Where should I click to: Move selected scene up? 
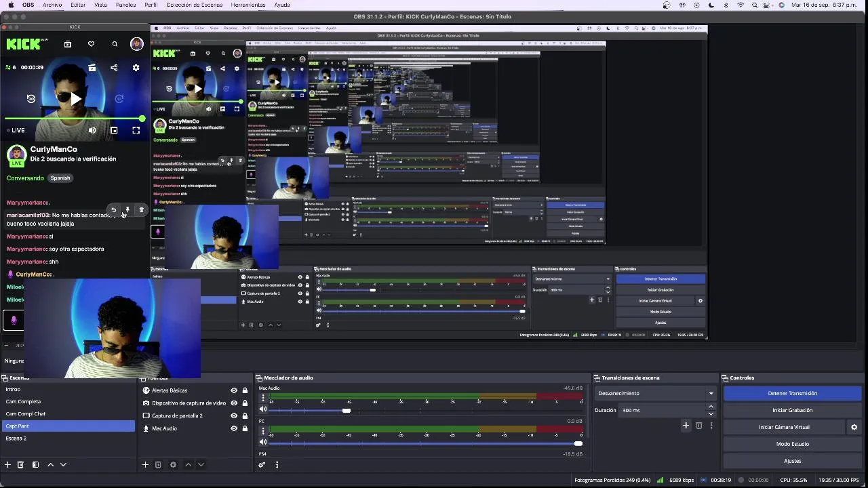click(50, 465)
